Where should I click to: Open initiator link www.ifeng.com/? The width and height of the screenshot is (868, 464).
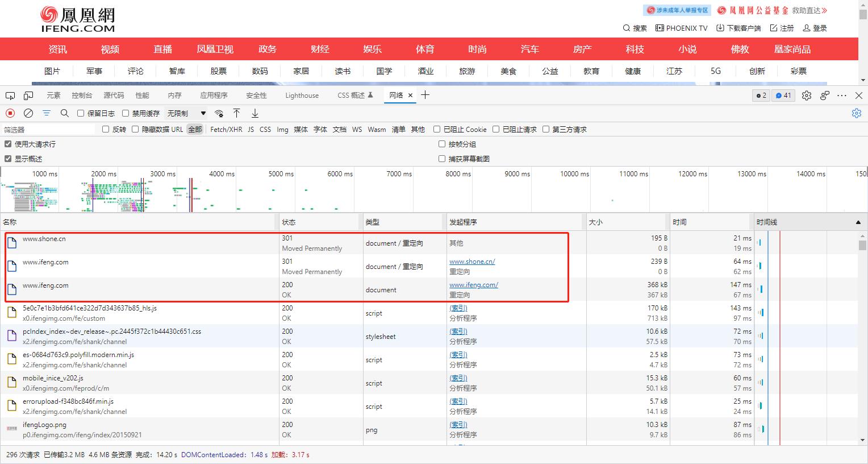tap(474, 285)
